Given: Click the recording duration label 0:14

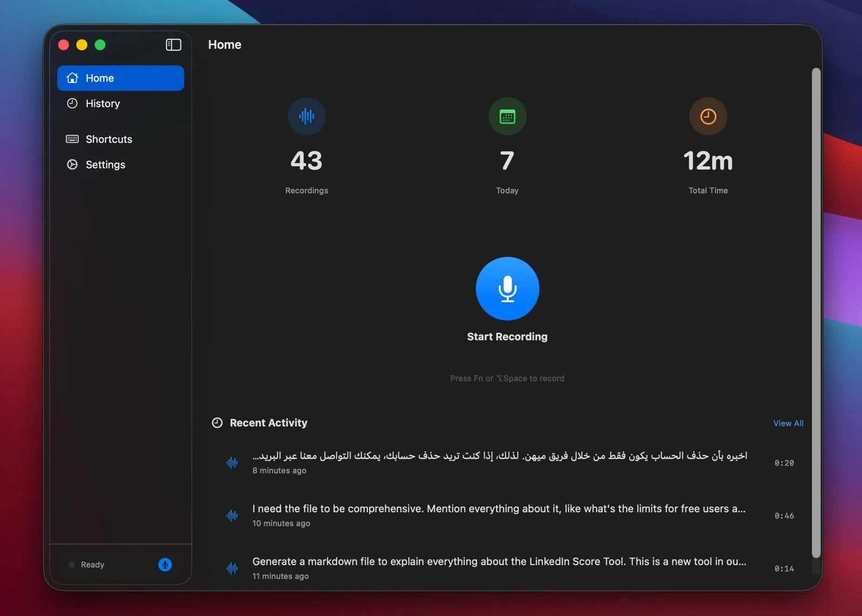Looking at the screenshot, I should click(784, 568).
